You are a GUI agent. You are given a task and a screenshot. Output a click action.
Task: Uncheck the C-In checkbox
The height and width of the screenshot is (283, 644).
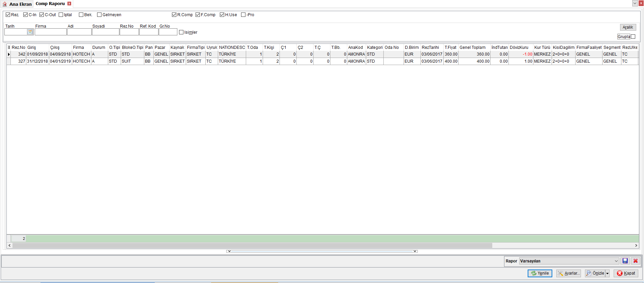coord(25,15)
